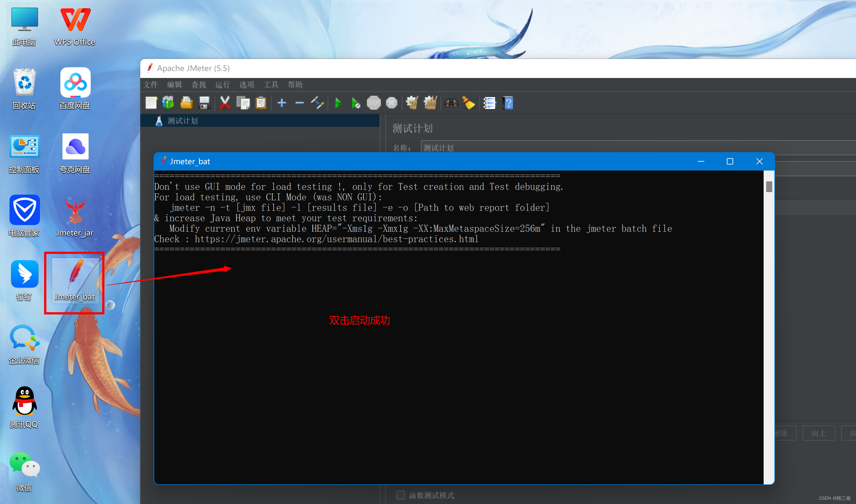Enable the 函数测试模式 checkbox
This screenshot has height=504, width=856.
(x=401, y=495)
